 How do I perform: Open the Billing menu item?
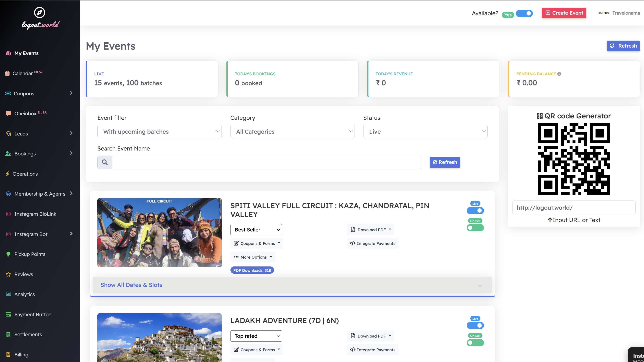tap(21, 355)
